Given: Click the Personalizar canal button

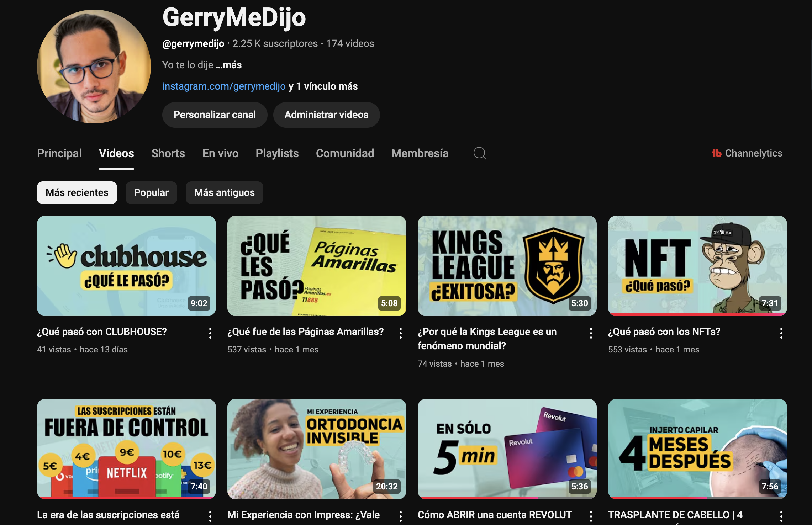Looking at the screenshot, I should coord(215,115).
